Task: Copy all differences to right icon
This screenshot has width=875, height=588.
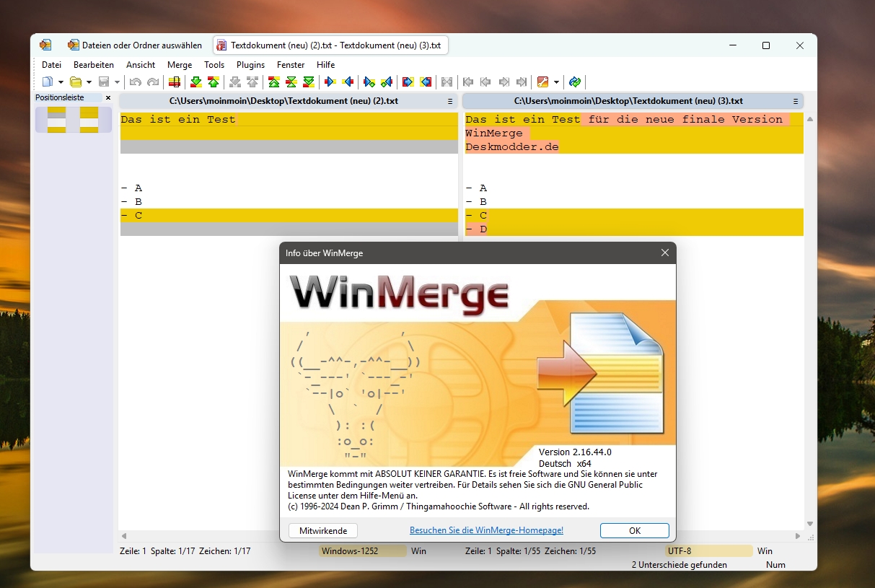Action: (408, 82)
